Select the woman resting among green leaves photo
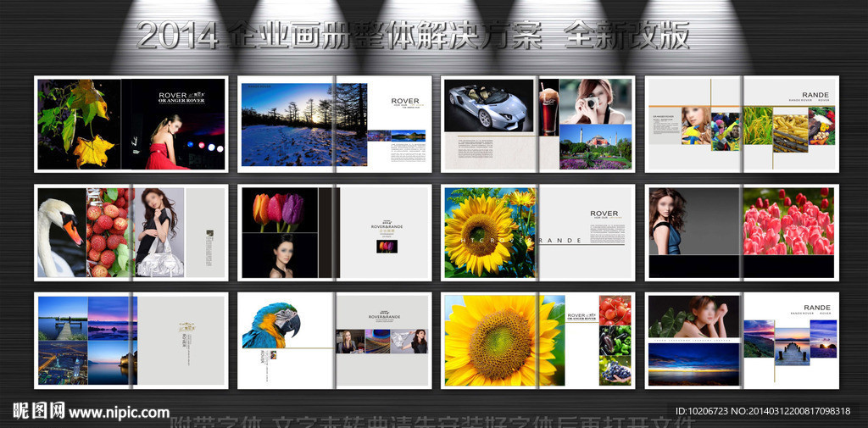Image resolution: width=868 pixels, height=428 pixels. click(693, 317)
